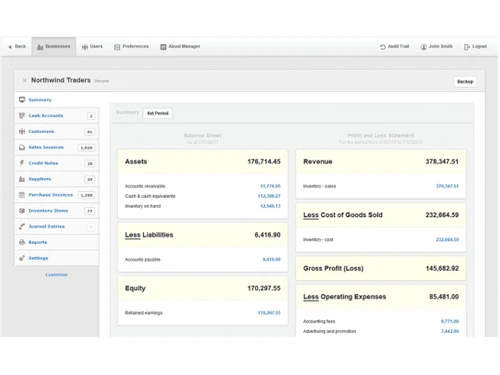Click the Customers icon in sidebar
The width and height of the screenshot is (500, 375).
(22, 131)
